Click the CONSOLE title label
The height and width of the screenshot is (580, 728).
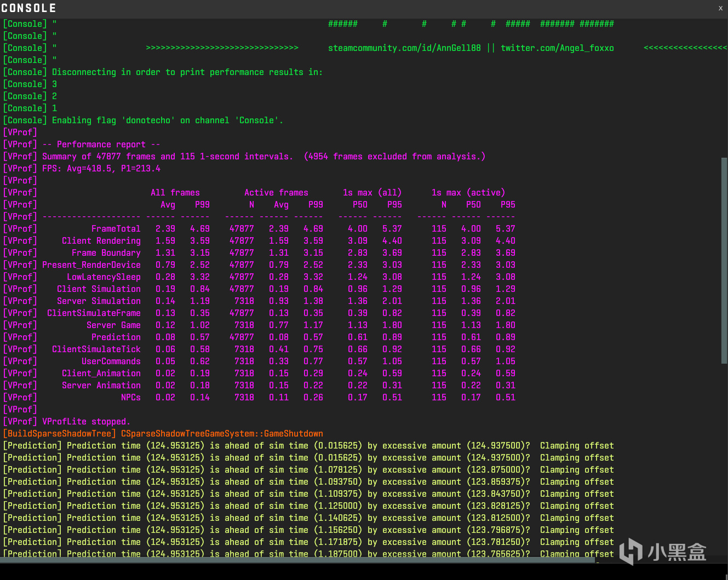(29, 8)
